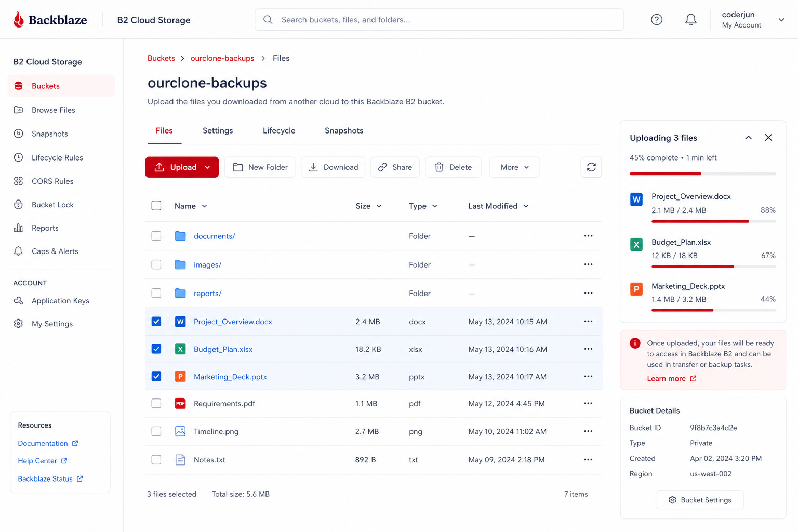Open the notifications bell
This screenshot has width=798, height=532.
tap(690, 20)
